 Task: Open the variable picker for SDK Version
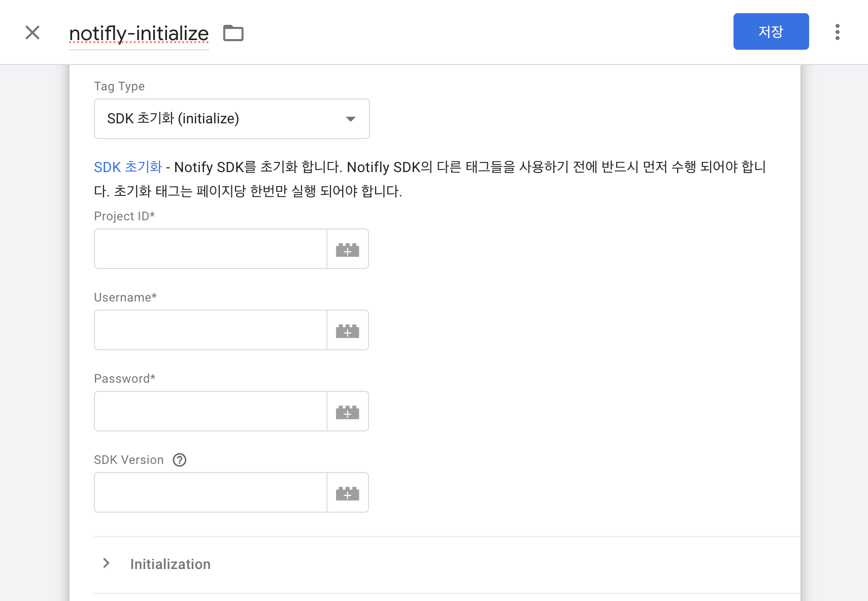tap(347, 492)
